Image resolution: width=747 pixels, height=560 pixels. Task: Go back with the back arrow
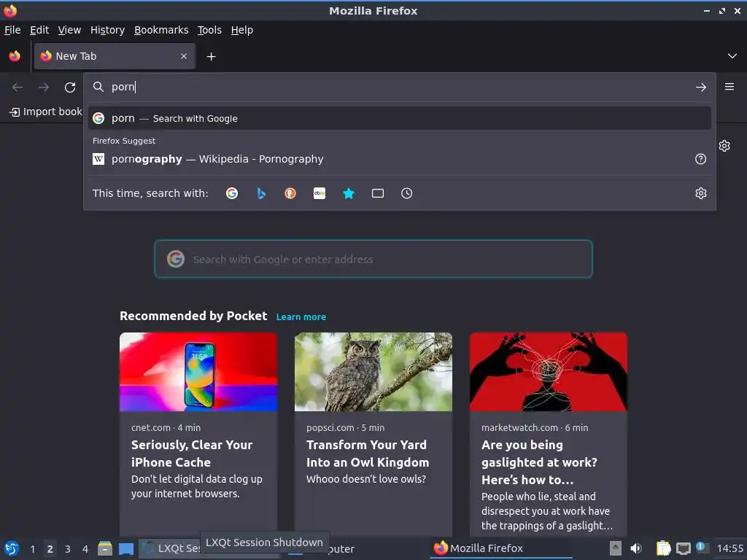tap(18, 87)
